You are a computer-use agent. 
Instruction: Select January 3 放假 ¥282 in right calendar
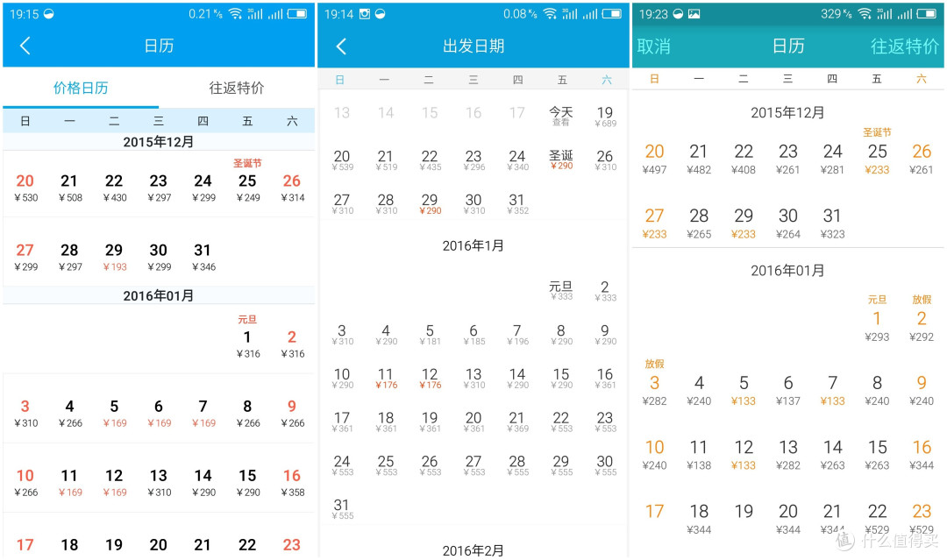(x=655, y=383)
